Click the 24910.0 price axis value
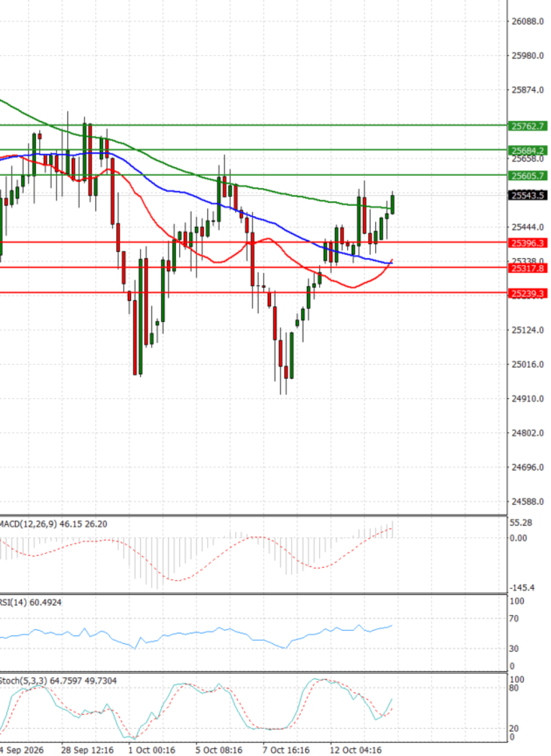 527,399
